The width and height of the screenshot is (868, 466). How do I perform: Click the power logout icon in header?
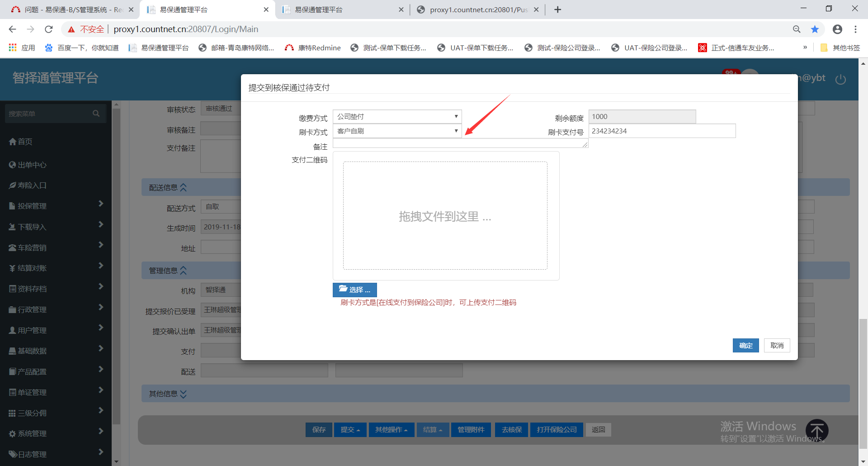tap(840, 80)
